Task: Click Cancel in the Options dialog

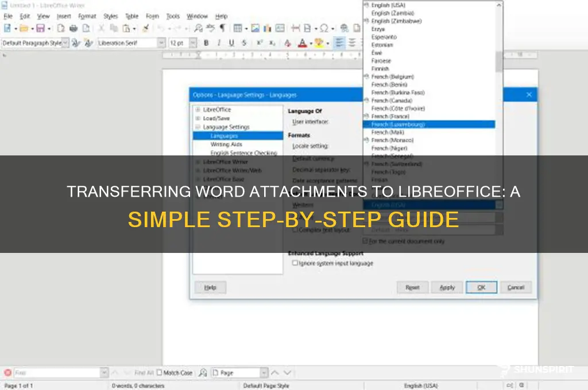Action: (516, 287)
